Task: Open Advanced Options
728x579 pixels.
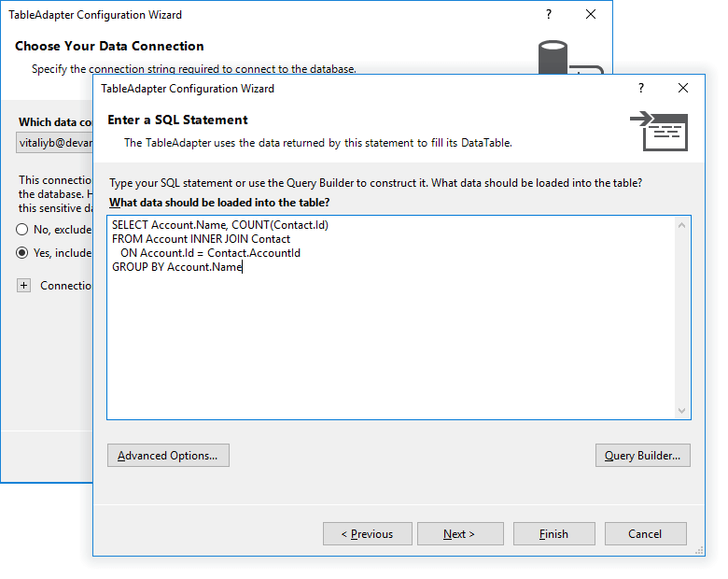Action: tap(168, 456)
